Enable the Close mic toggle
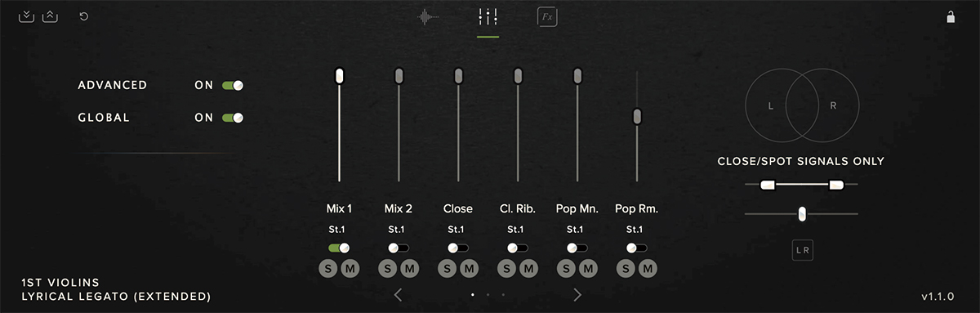Image resolution: width=980 pixels, height=313 pixels. click(x=458, y=248)
